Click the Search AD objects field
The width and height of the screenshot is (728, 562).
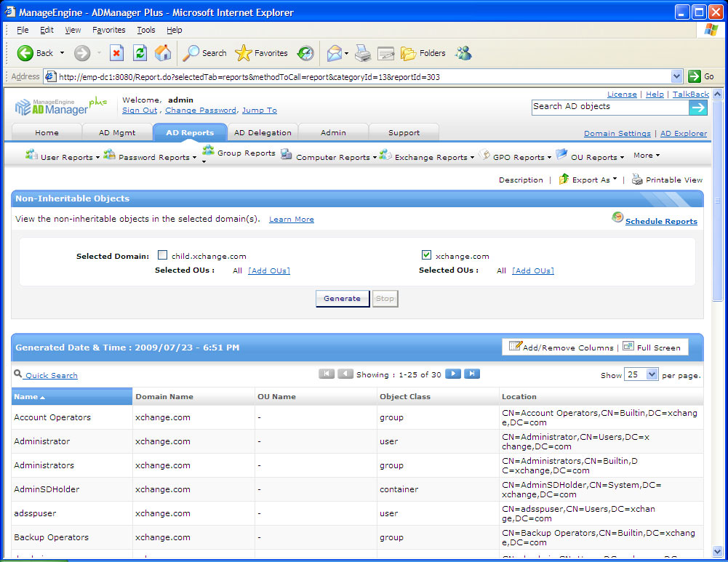click(610, 107)
